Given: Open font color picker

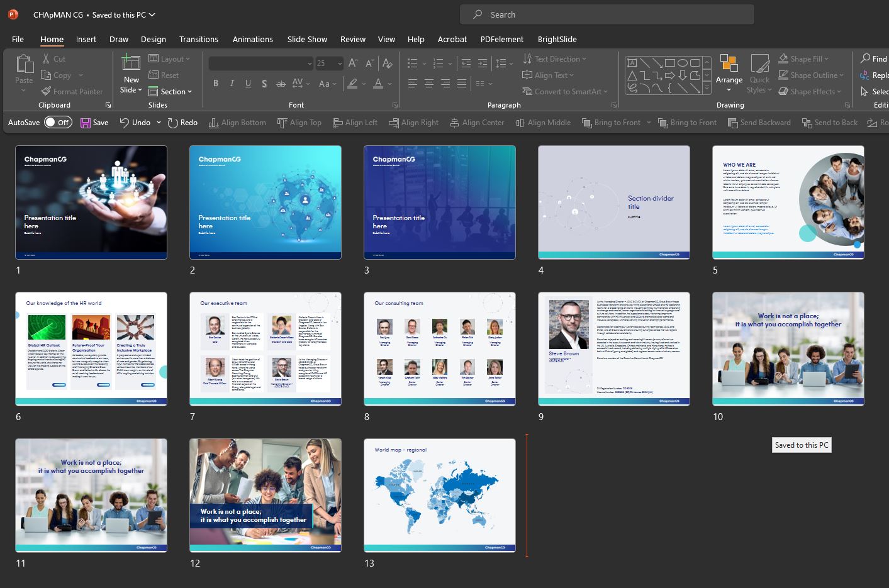Looking at the screenshot, I should coord(390,83).
